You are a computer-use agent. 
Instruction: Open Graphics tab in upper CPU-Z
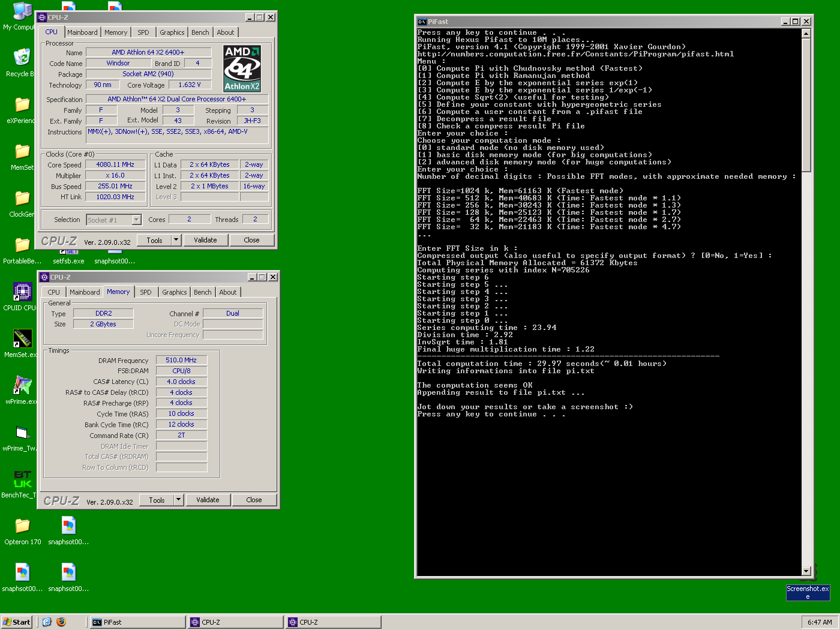tap(172, 32)
